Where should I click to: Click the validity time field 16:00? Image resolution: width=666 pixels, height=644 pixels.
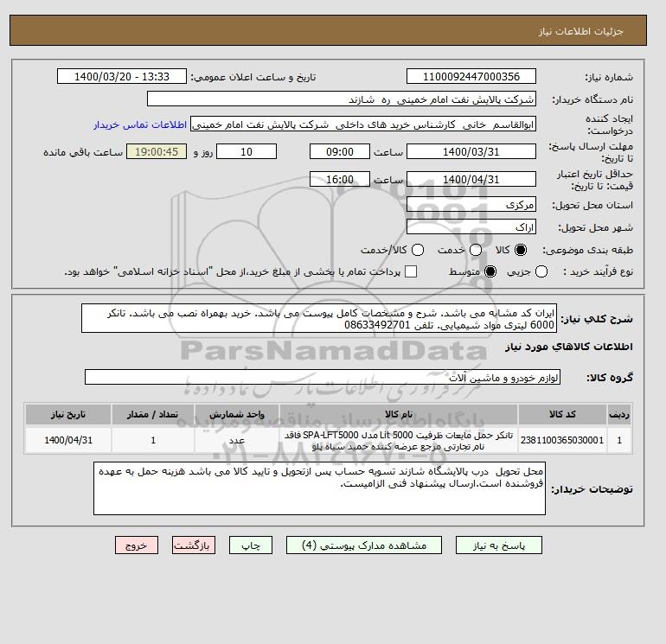click(340, 179)
